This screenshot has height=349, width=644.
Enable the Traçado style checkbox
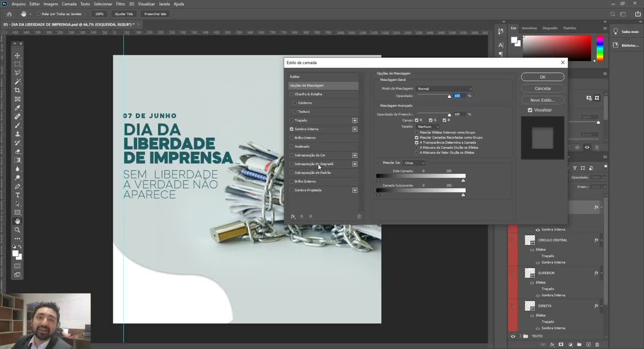point(292,120)
